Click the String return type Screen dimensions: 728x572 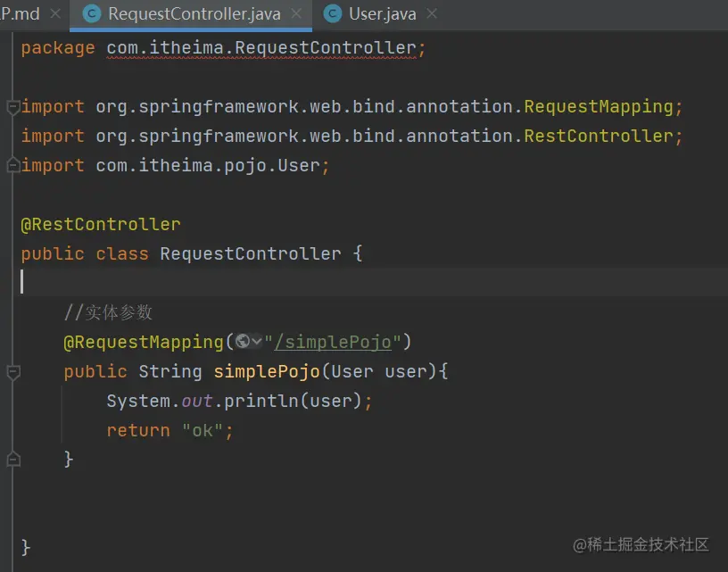coord(170,372)
